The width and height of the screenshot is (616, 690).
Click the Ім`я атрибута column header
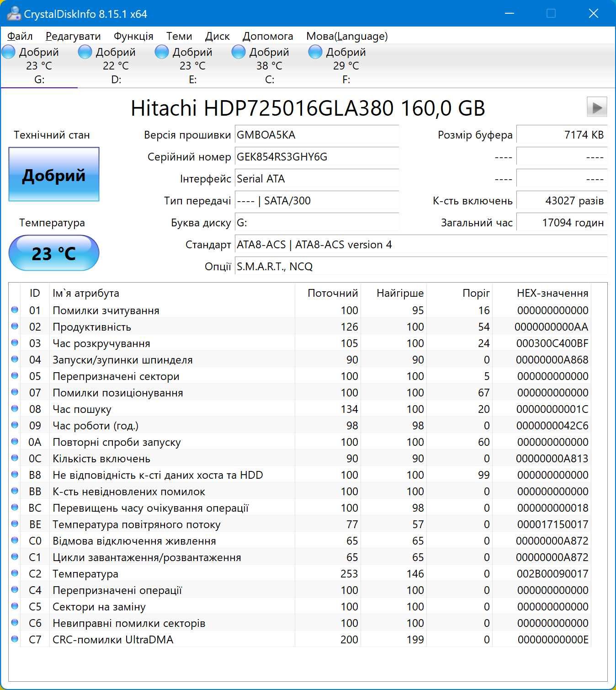(172, 293)
